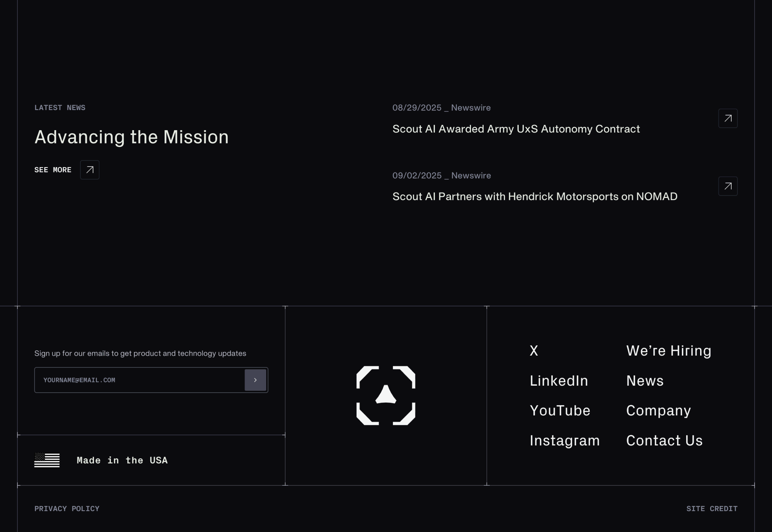Image resolution: width=772 pixels, height=532 pixels.
Task: Navigate to the News footer item
Action: coord(645,381)
